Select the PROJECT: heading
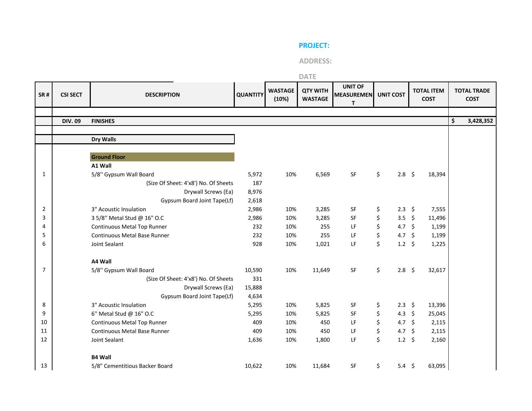Viewport: 532px width, 411px height. (x=315, y=45)
